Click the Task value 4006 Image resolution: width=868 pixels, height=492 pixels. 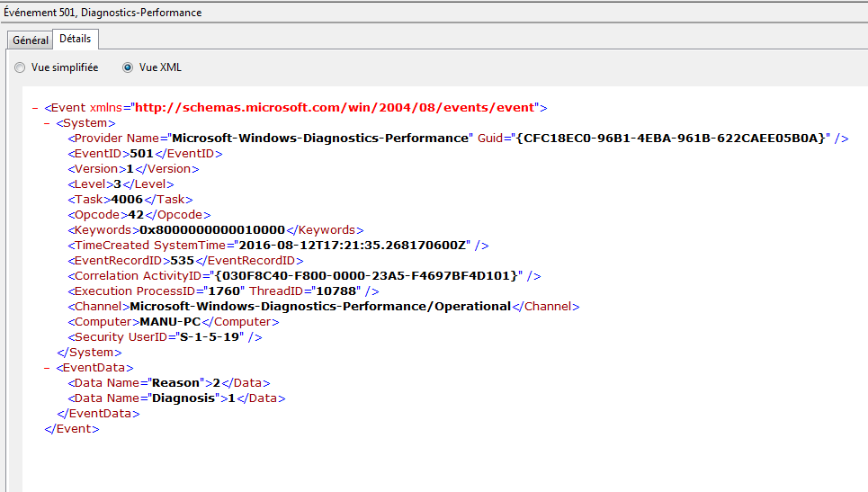[x=127, y=200]
